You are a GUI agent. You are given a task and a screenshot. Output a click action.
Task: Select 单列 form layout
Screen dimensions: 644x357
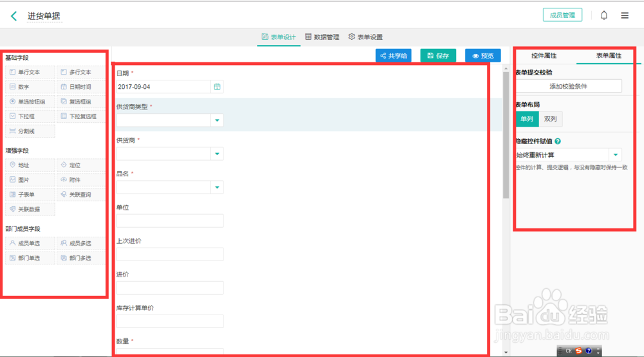pyautogui.click(x=527, y=119)
